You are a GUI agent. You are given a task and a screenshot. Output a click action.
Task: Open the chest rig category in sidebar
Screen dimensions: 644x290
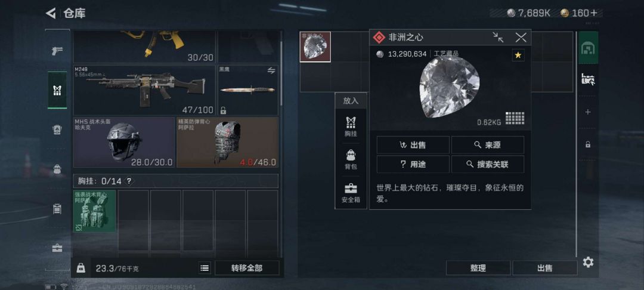pyautogui.click(x=57, y=90)
